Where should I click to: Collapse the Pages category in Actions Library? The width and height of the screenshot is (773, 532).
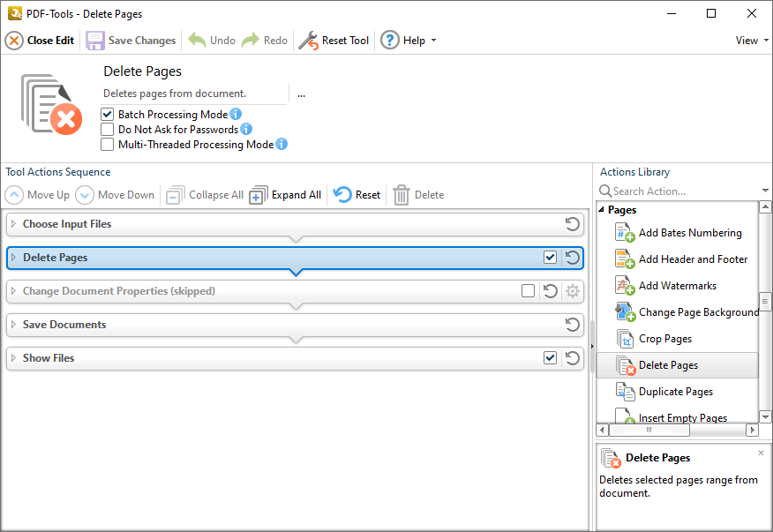pos(601,210)
